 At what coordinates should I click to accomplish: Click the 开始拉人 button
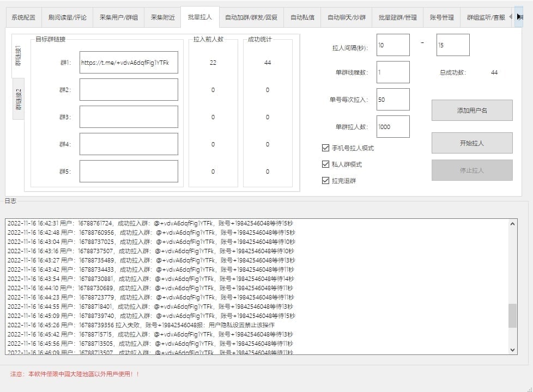pyautogui.click(x=471, y=143)
